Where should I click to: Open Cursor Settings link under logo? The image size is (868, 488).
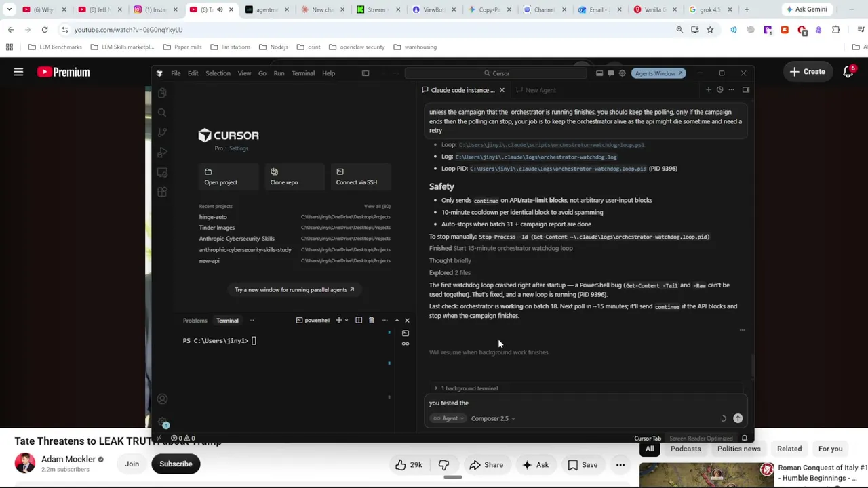[x=238, y=148]
